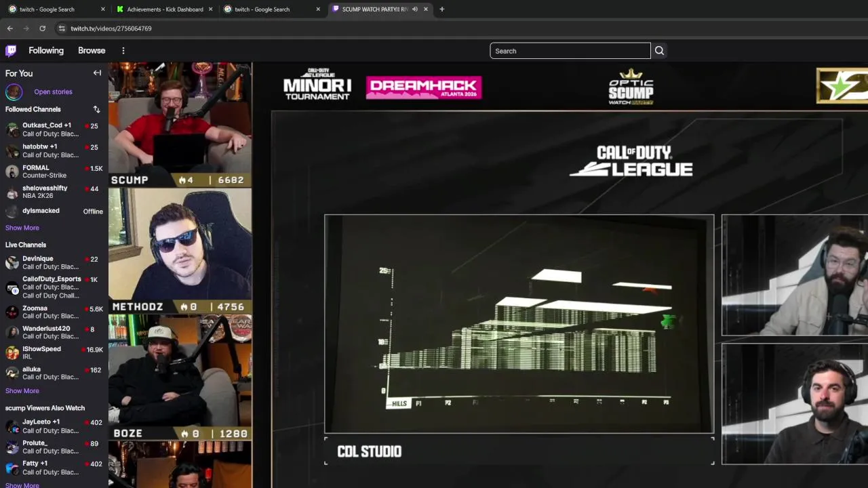Viewport: 868px width, 488px height.
Task: Click the 16.9K viewer count for IShowSpeed
Action: 94,350
